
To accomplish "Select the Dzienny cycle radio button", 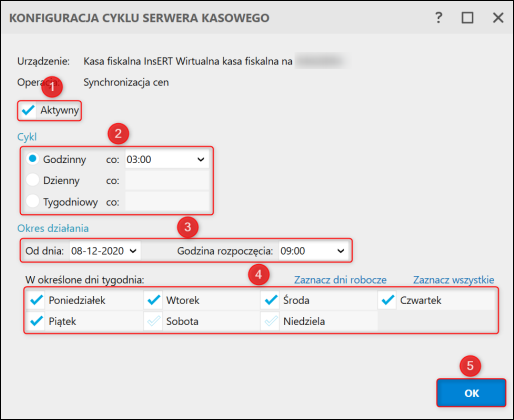I will pos(32,180).
